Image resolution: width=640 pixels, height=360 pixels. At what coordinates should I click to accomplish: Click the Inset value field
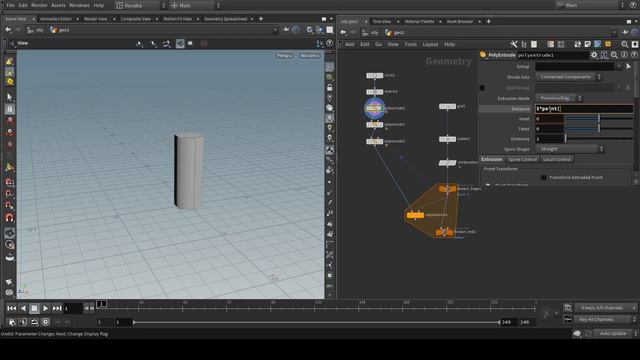point(549,119)
